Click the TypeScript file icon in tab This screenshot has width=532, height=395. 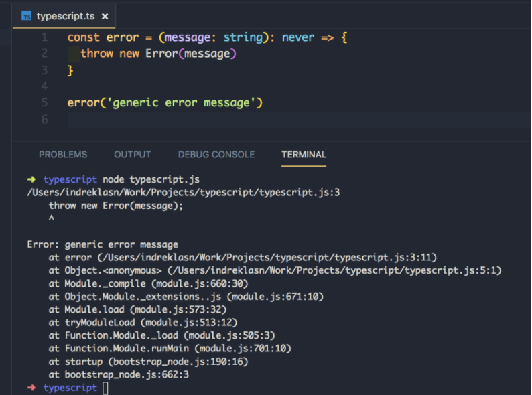click(26, 15)
